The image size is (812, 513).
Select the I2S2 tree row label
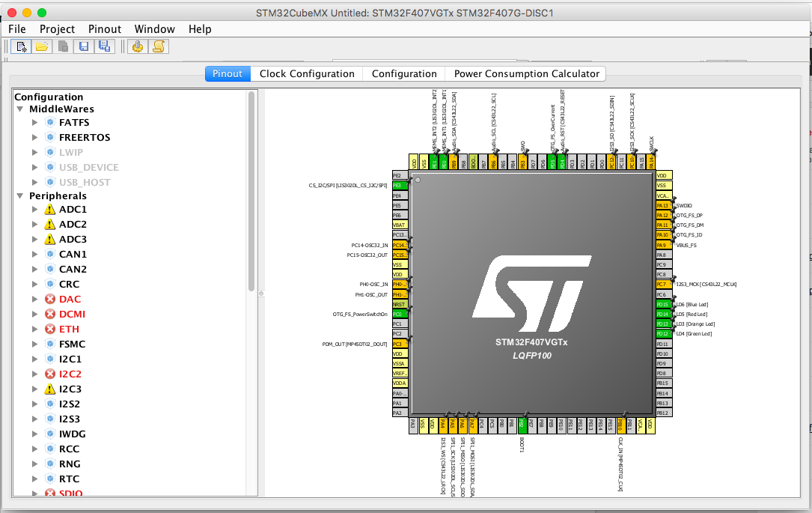[x=70, y=404]
